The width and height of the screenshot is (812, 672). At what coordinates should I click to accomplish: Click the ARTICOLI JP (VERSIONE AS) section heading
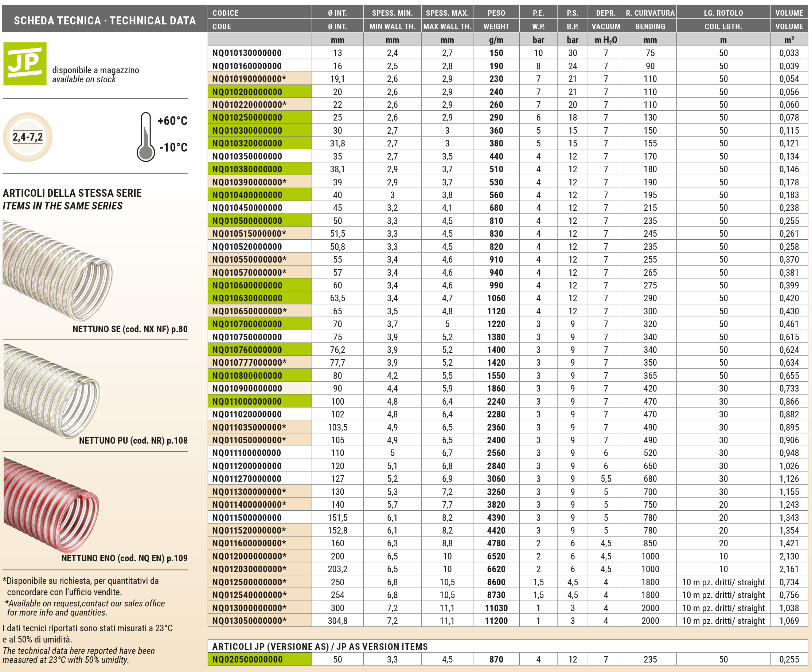[320, 647]
